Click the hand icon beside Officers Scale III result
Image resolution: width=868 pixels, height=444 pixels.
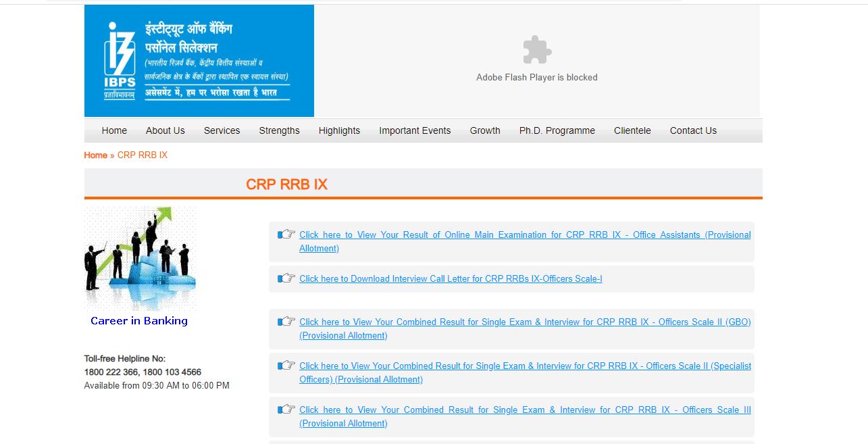286,410
